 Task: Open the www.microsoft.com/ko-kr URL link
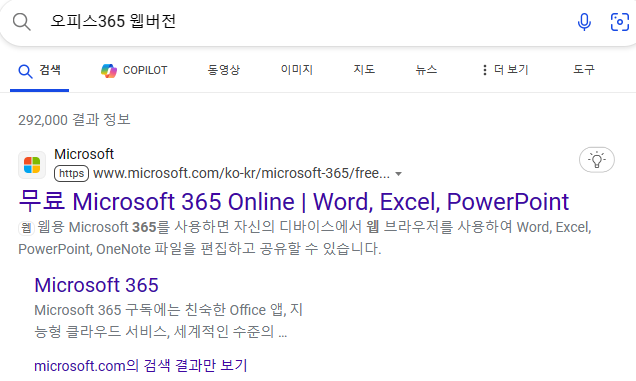click(x=241, y=174)
